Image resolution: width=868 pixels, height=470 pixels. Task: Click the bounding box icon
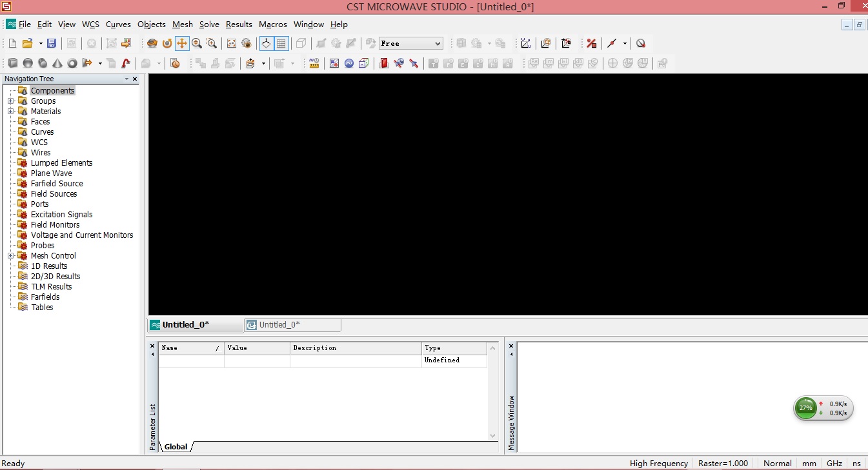tap(250, 63)
